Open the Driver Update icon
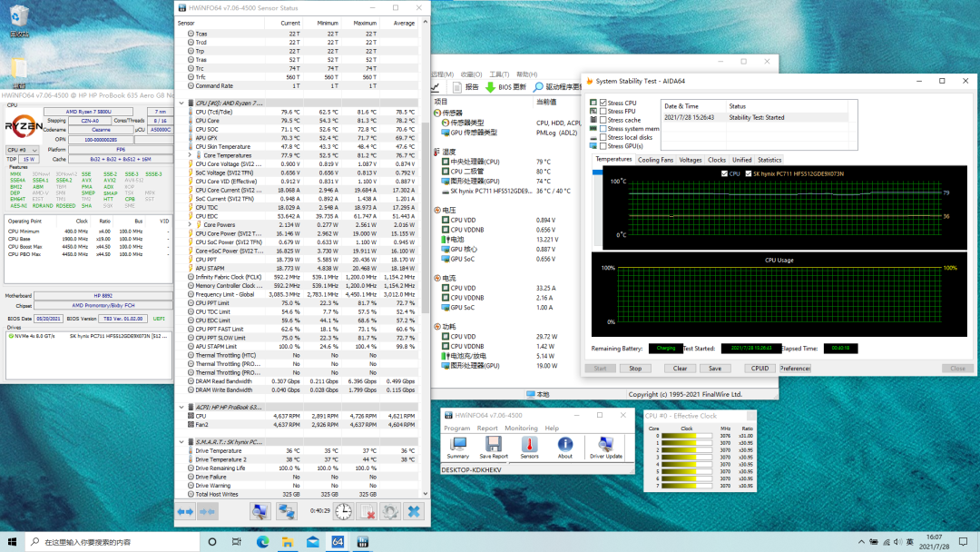The width and height of the screenshot is (980, 552). (x=605, y=446)
